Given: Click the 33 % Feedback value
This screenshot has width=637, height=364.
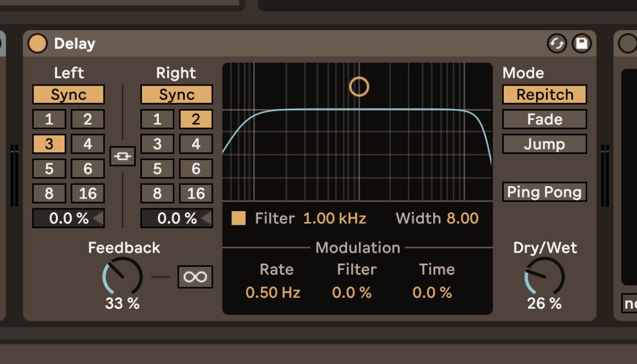Looking at the screenshot, I should (122, 303).
